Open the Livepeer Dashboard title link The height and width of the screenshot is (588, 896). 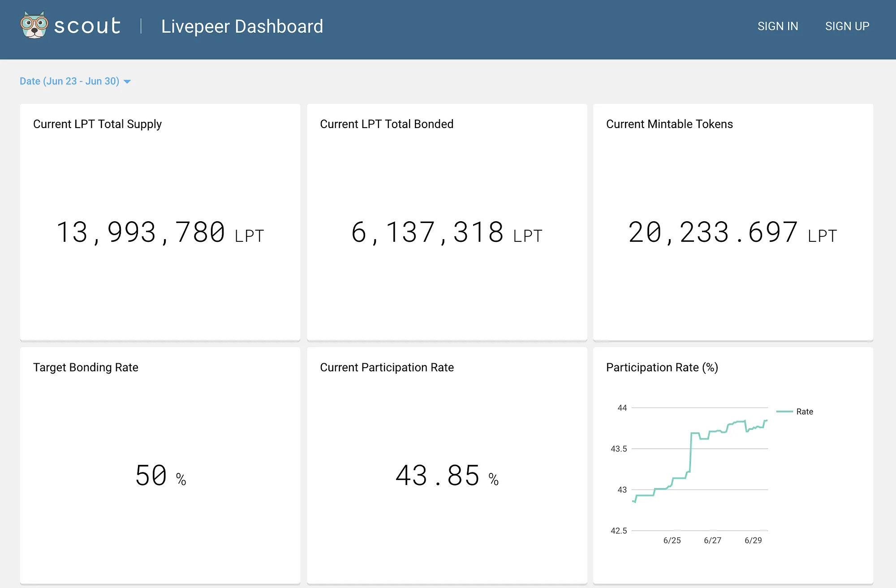[x=242, y=26]
